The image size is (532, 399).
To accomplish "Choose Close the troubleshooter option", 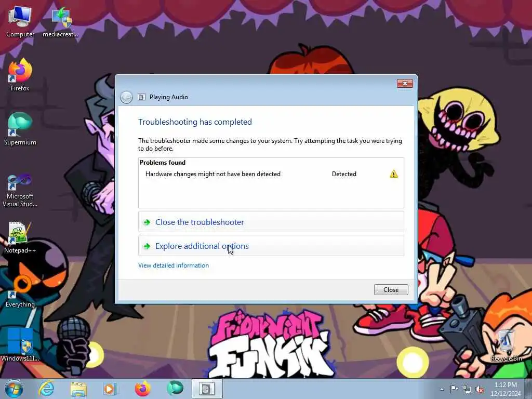I will 271,222.
